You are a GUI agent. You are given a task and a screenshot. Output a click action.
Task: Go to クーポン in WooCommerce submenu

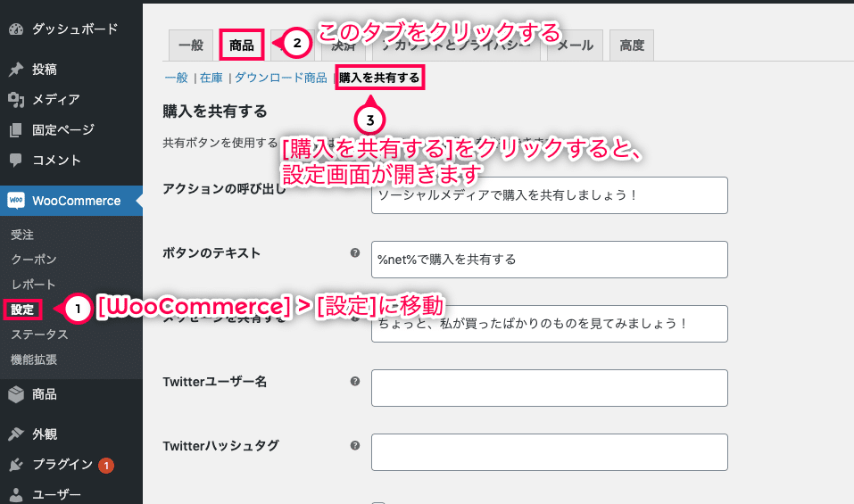tap(34, 260)
